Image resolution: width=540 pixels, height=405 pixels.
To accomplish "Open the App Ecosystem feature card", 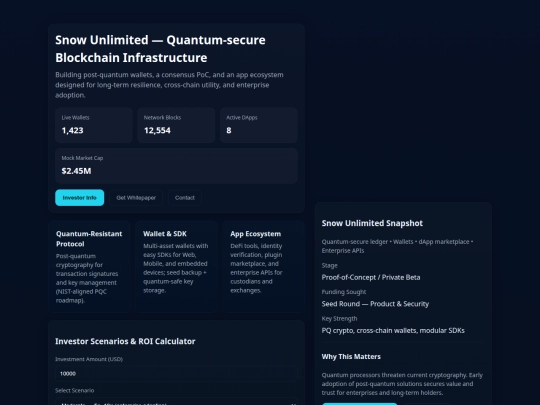I will coord(263,267).
